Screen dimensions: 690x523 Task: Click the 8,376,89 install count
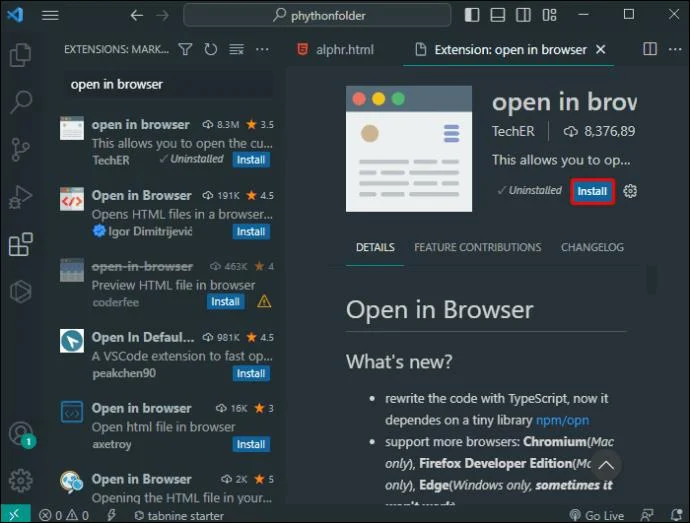coord(599,131)
